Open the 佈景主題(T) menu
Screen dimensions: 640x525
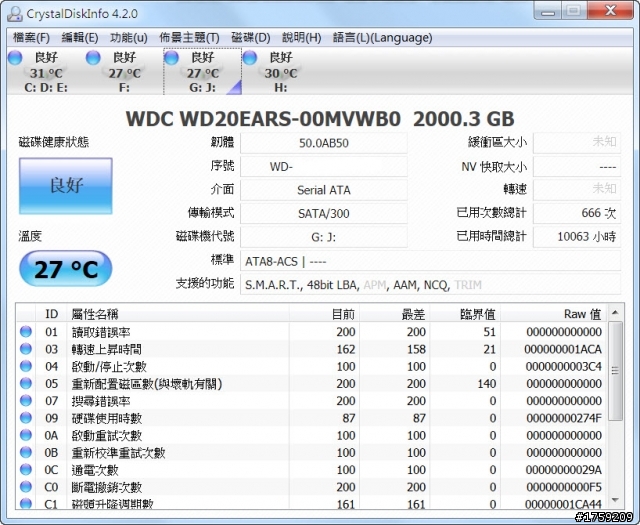coord(189,38)
